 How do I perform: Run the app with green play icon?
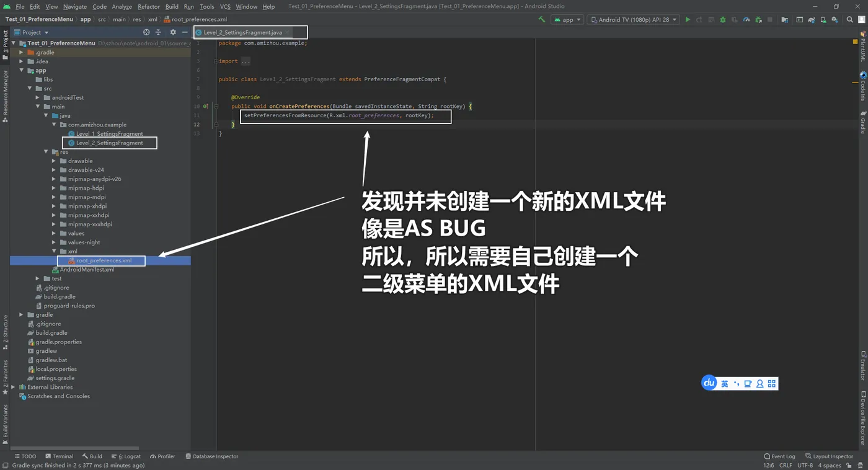click(688, 20)
